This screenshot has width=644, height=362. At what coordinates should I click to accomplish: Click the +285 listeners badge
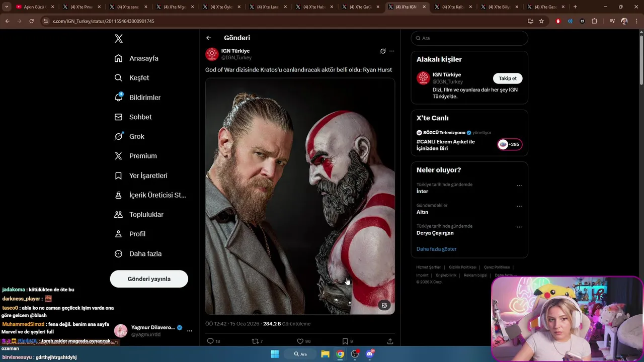[510, 145]
